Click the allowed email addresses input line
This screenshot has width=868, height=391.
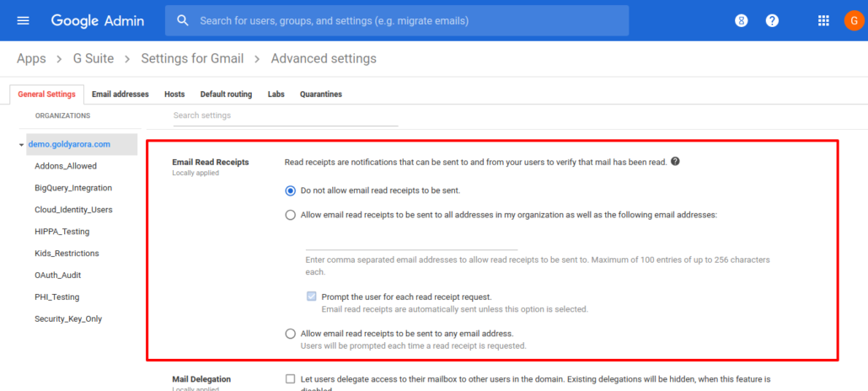tap(411, 244)
